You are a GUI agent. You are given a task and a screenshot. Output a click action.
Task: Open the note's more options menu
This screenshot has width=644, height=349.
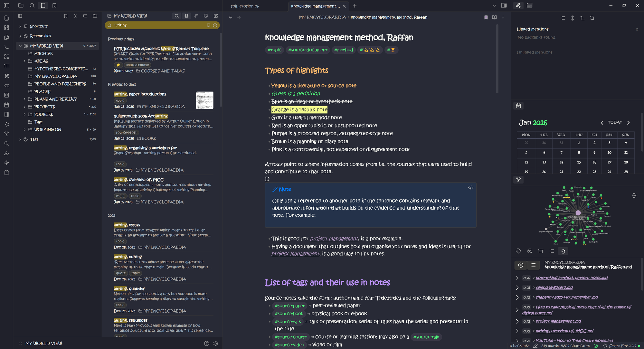coord(503,17)
